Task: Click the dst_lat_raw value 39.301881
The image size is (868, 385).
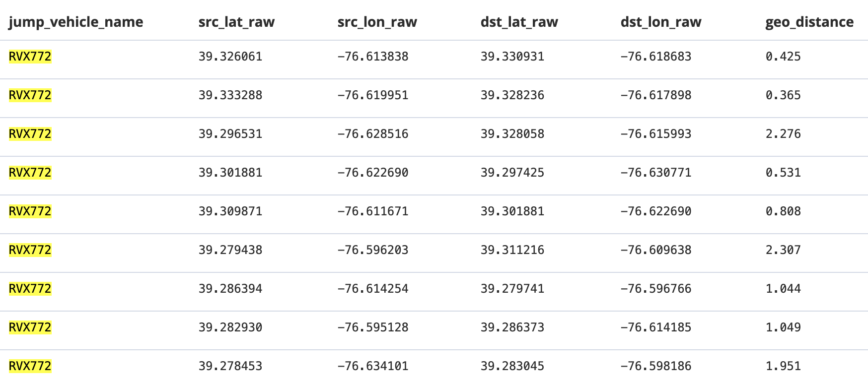Action: point(512,211)
